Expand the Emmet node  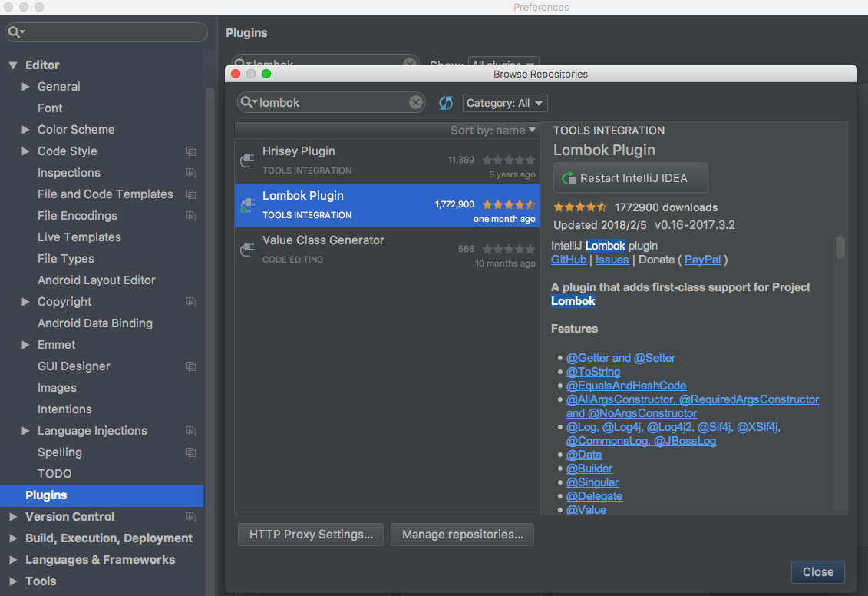[x=25, y=345]
